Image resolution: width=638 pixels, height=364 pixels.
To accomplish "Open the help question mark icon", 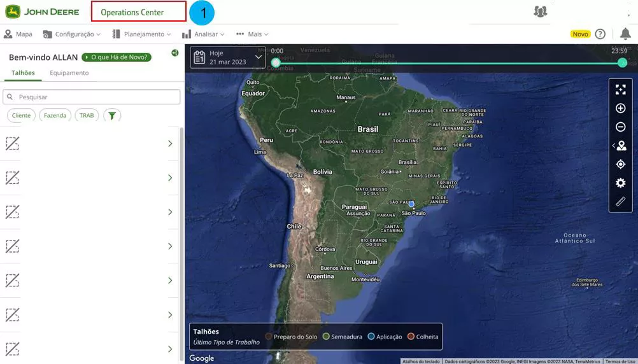I will pyautogui.click(x=600, y=34).
